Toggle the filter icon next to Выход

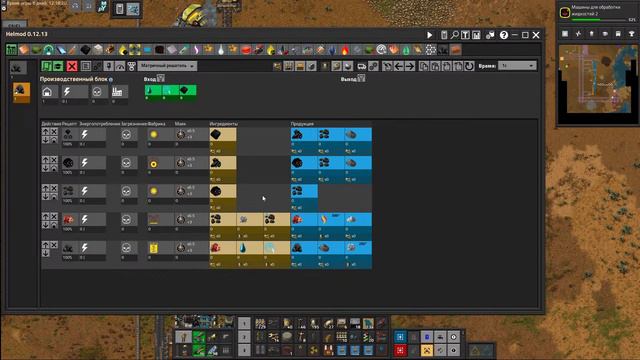[362, 78]
